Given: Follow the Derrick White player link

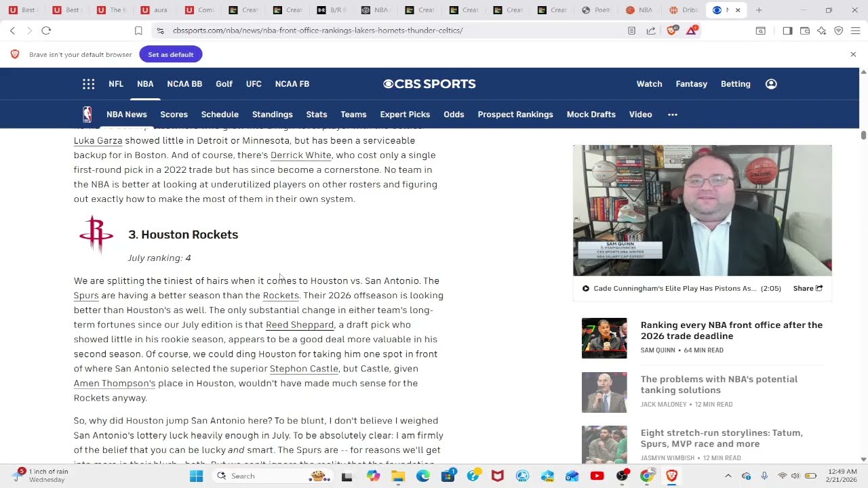Looking at the screenshot, I should click(x=301, y=155).
